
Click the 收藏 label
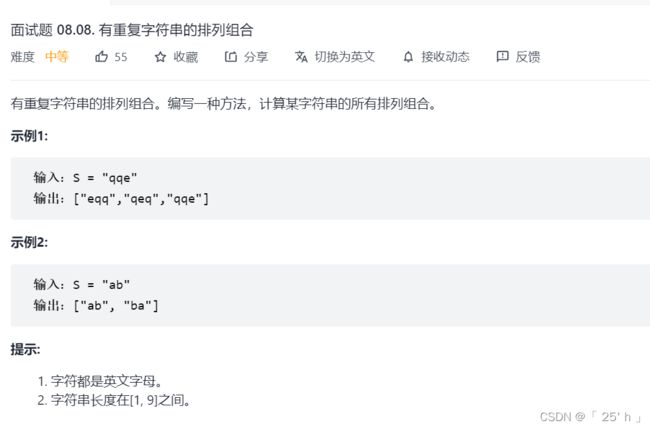(186, 57)
